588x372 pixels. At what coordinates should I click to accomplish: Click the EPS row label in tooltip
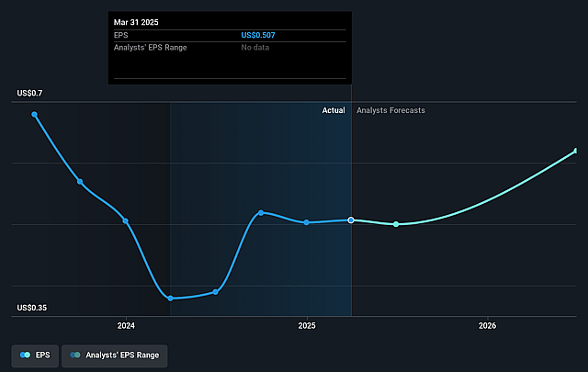pyautogui.click(x=120, y=35)
